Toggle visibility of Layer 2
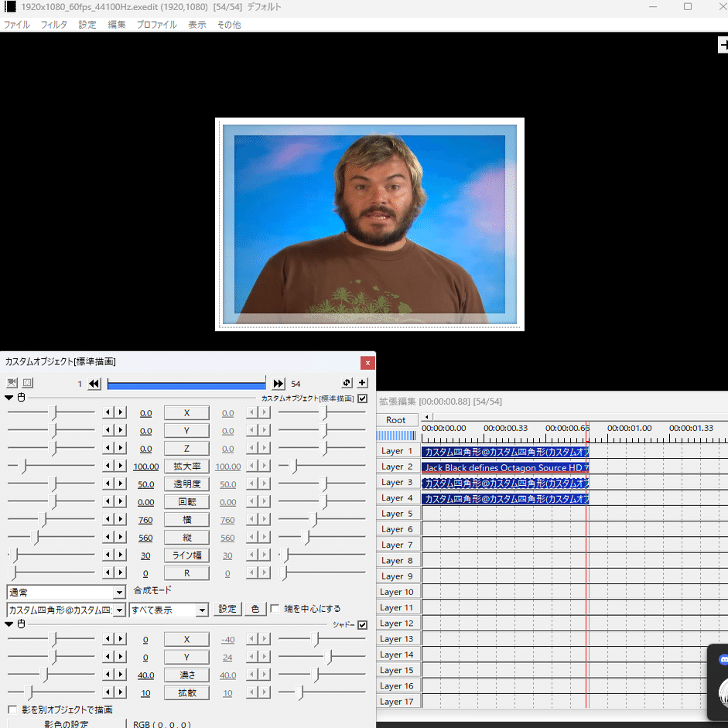 click(398, 467)
